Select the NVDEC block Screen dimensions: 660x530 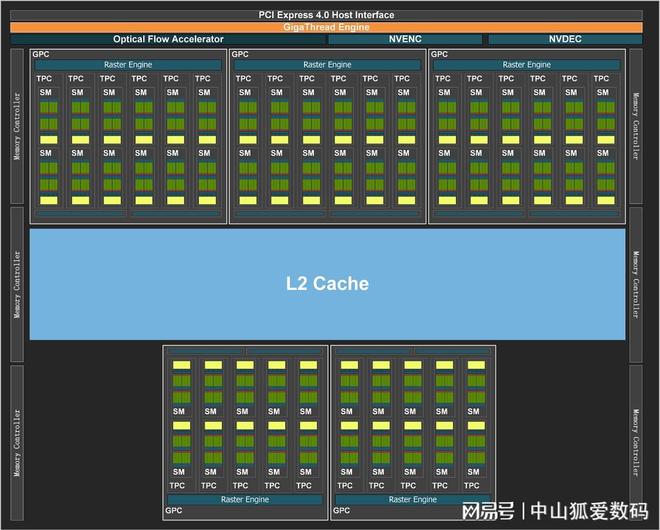[x=563, y=39]
